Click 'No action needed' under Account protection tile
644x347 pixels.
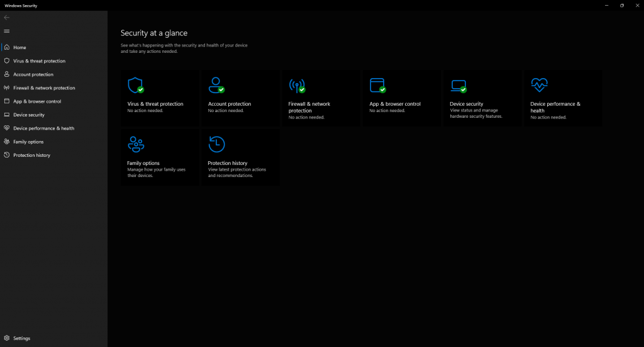coord(226,111)
